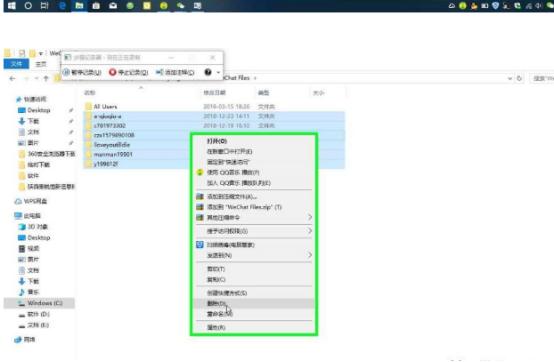Click 添加注释 in Steps Recorder
Viewport: 554px width, 362px height.
point(175,72)
